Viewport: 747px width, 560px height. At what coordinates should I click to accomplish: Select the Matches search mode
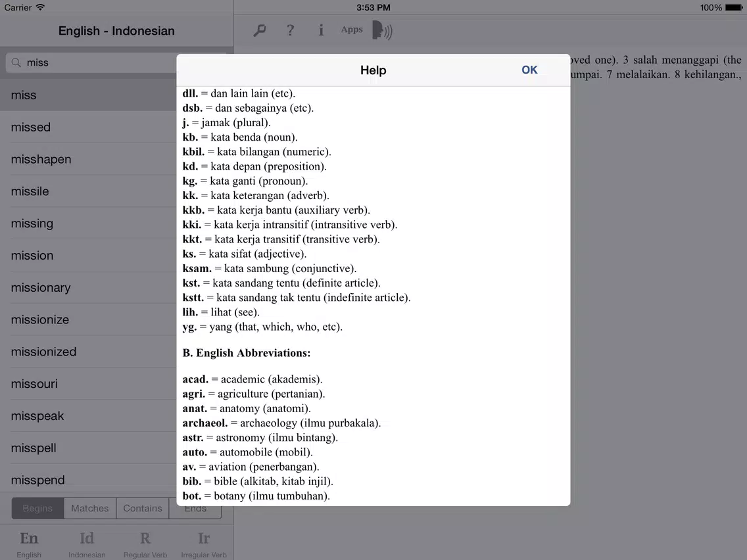pyautogui.click(x=90, y=508)
